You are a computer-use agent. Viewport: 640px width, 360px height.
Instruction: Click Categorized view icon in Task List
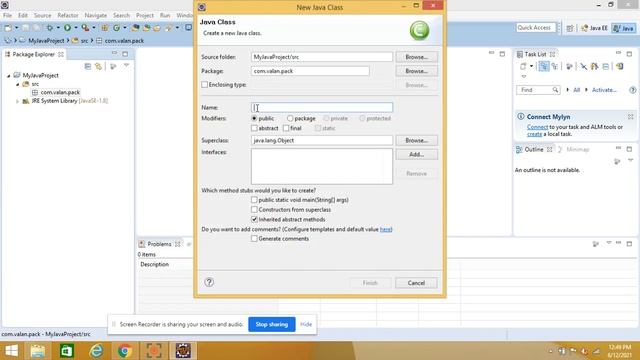544,66
